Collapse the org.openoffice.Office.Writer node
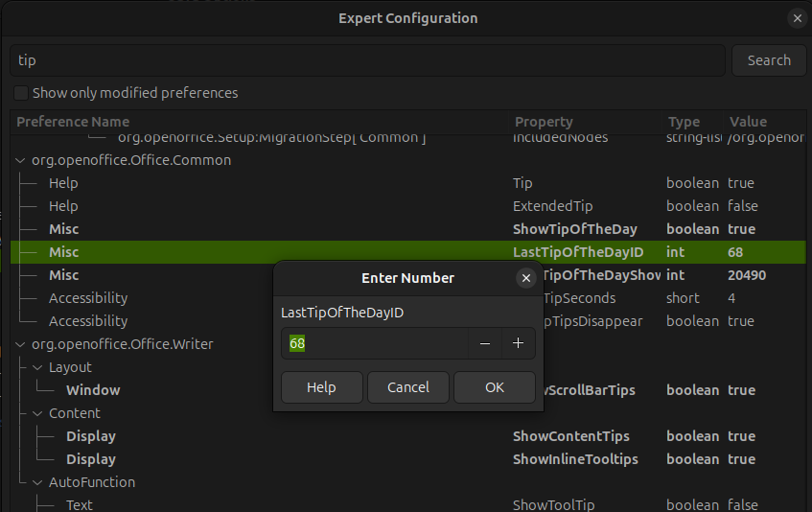The height and width of the screenshot is (512, 812). click(21, 344)
